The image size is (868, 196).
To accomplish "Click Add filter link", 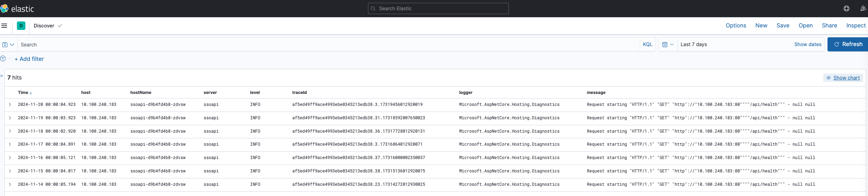I will point(29,59).
